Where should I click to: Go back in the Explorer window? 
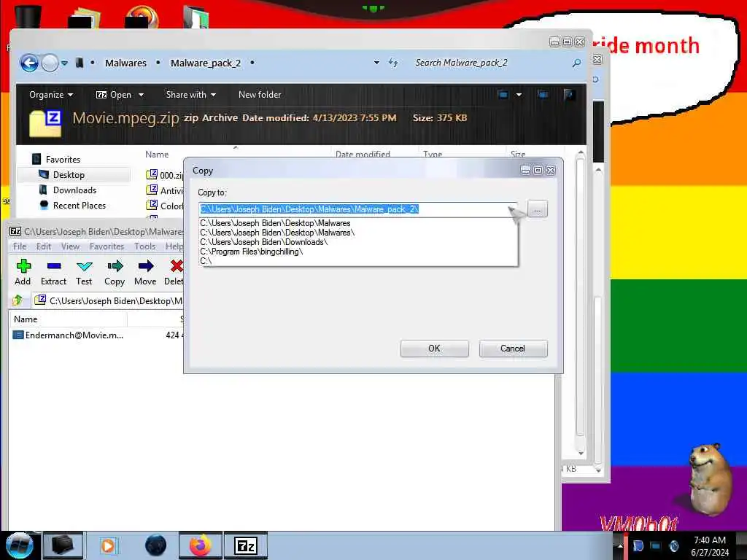pyautogui.click(x=29, y=63)
